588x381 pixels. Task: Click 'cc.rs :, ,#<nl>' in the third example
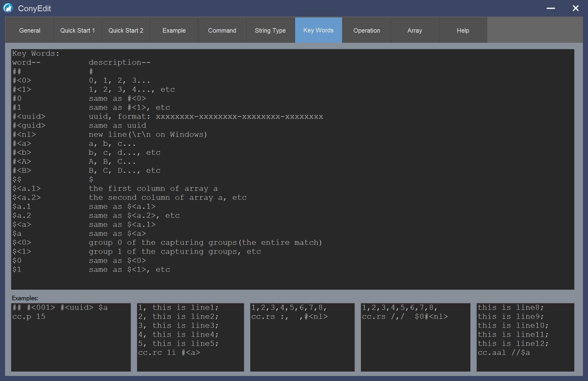point(289,316)
